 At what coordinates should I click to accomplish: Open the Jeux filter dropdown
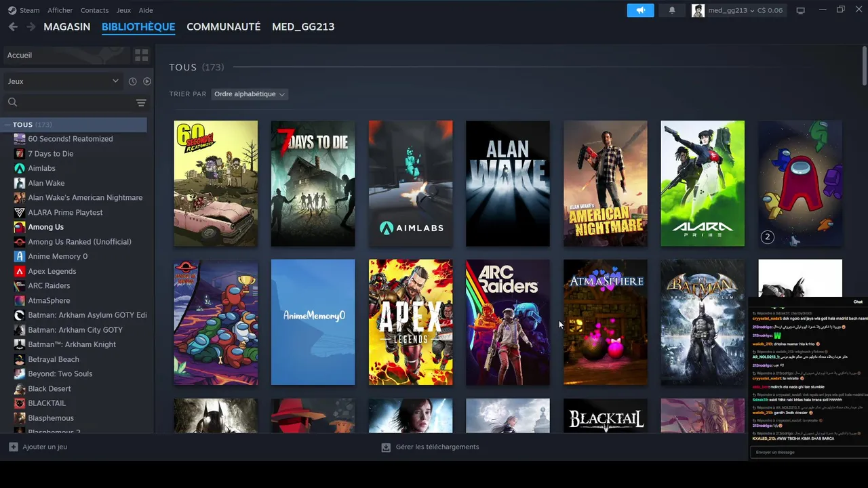(63, 81)
